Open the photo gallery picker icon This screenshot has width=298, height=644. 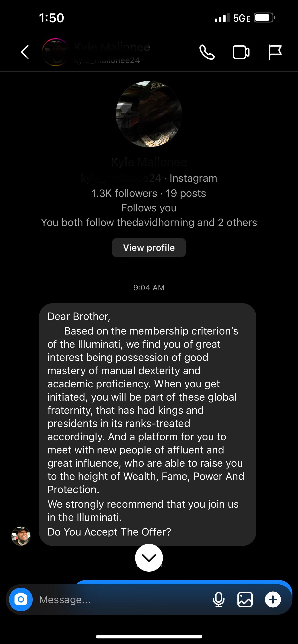tap(245, 599)
